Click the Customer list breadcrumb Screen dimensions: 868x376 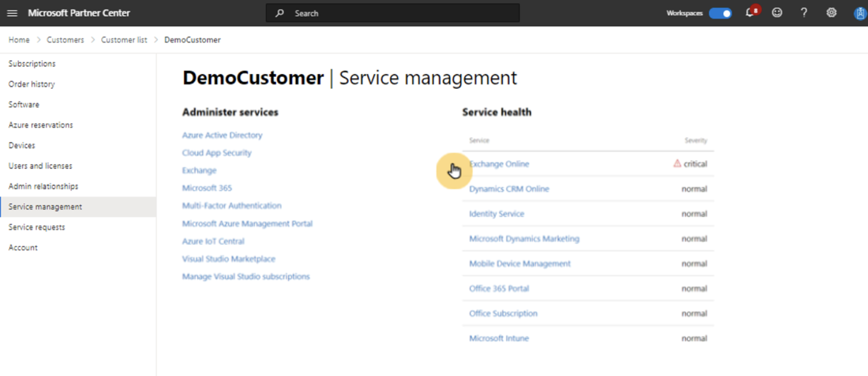click(124, 40)
